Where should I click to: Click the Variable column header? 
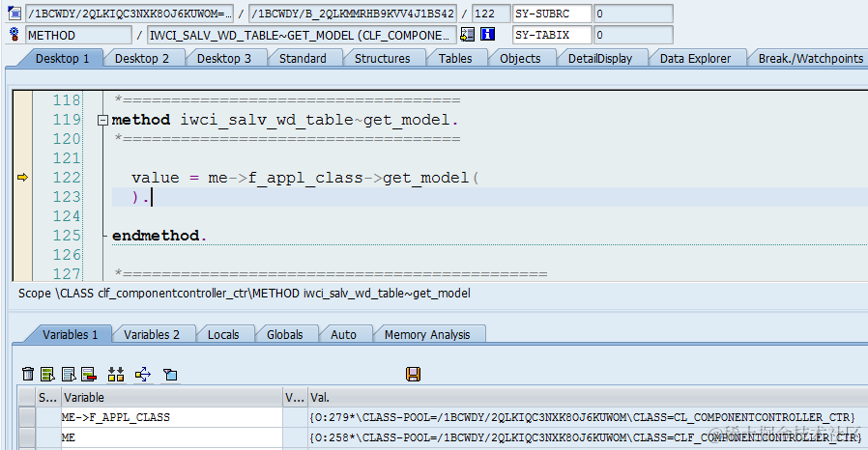click(172, 398)
